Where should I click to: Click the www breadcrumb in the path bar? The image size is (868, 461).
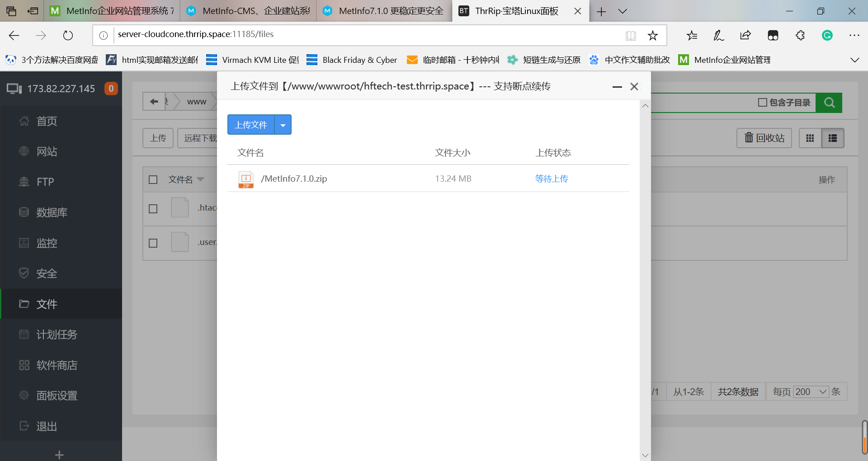(197, 102)
